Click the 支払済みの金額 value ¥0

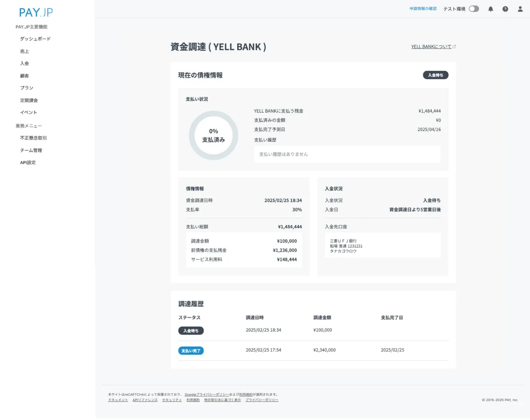438,120
